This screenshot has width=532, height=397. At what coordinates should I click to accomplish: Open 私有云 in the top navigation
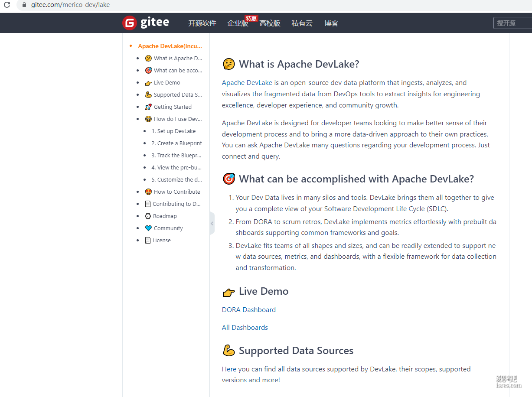tap(302, 23)
